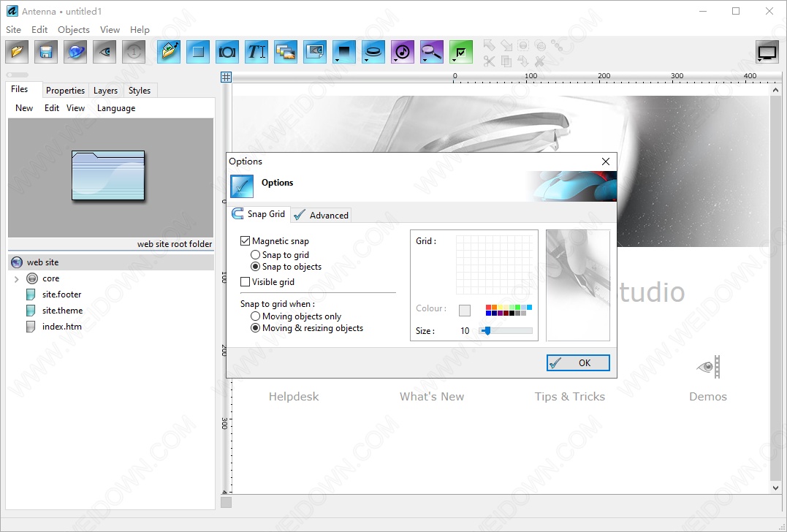
Task: Select the web site root tree item
Action: pyautogui.click(x=111, y=262)
